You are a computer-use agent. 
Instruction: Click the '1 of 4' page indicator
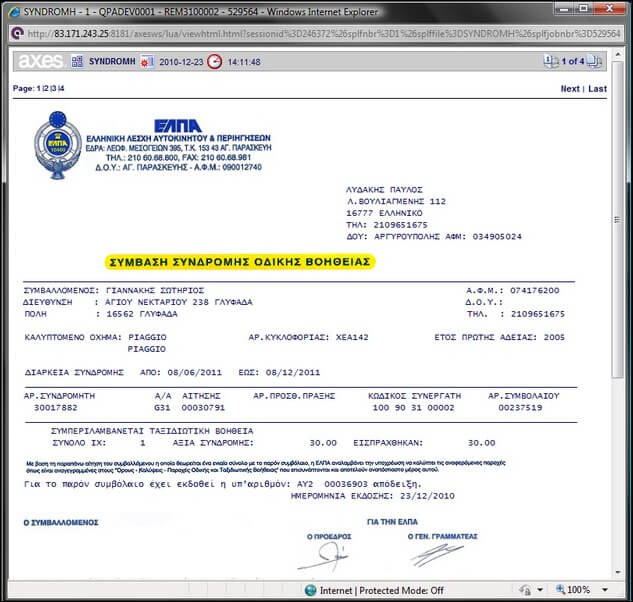pyautogui.click(x=573, y=61)
